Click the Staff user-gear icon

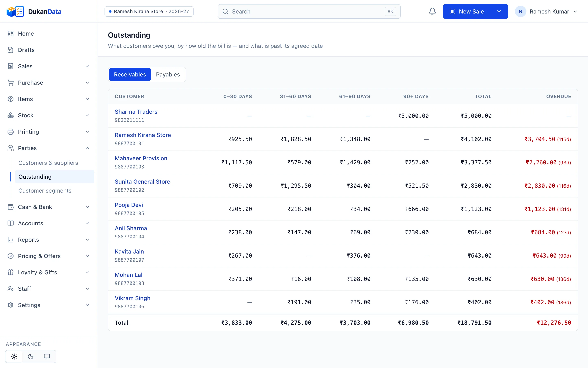coord(10,289)
